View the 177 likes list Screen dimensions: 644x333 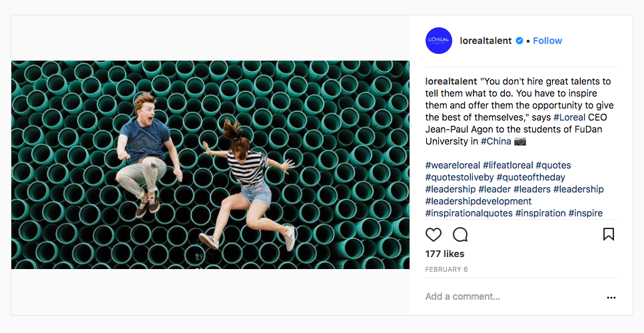[445, 254]
